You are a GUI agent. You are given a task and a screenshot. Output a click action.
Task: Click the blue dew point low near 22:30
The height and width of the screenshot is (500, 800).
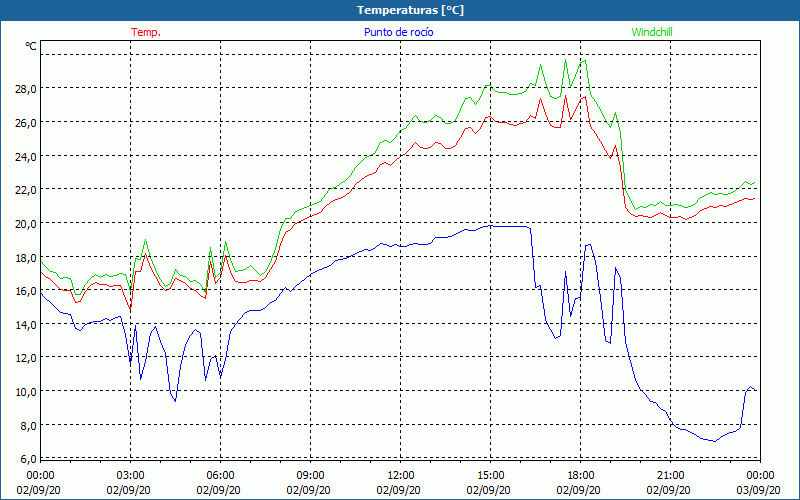pyautogui.click(x=714, y=441)
